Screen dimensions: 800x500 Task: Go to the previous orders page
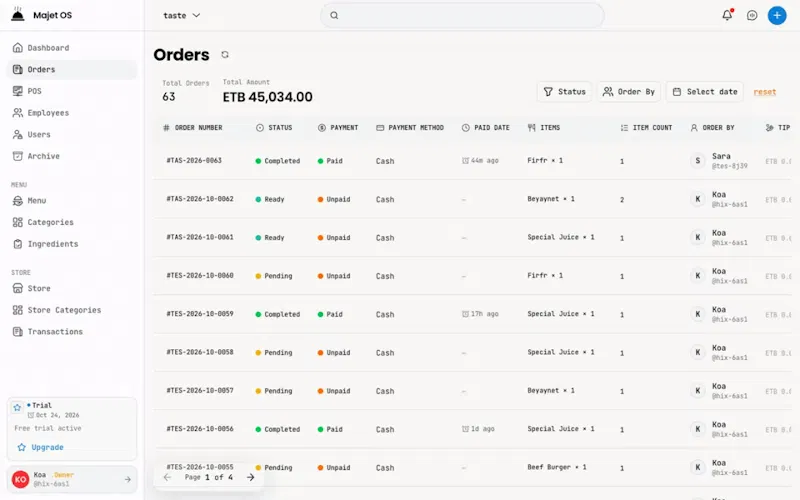point(167,478)
